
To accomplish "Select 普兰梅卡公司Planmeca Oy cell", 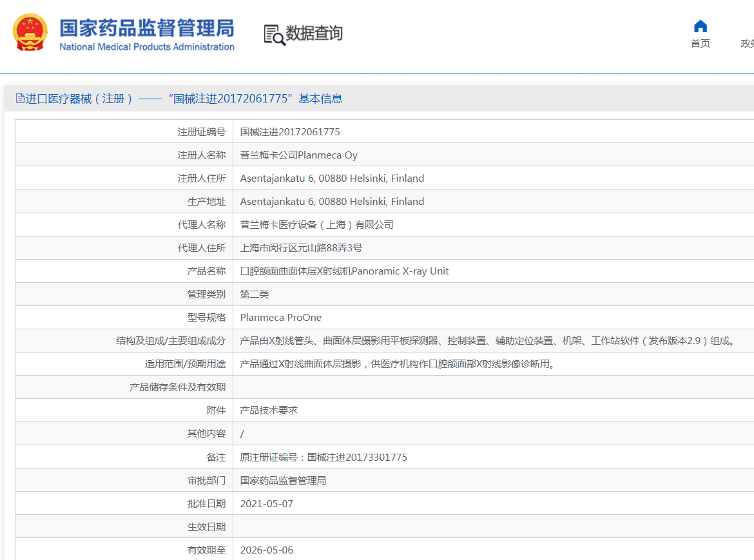I will tap(298, 155).
